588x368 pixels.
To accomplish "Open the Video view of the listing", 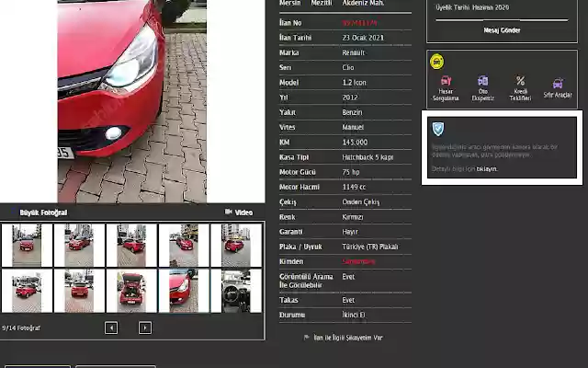I will pos(239,213).
